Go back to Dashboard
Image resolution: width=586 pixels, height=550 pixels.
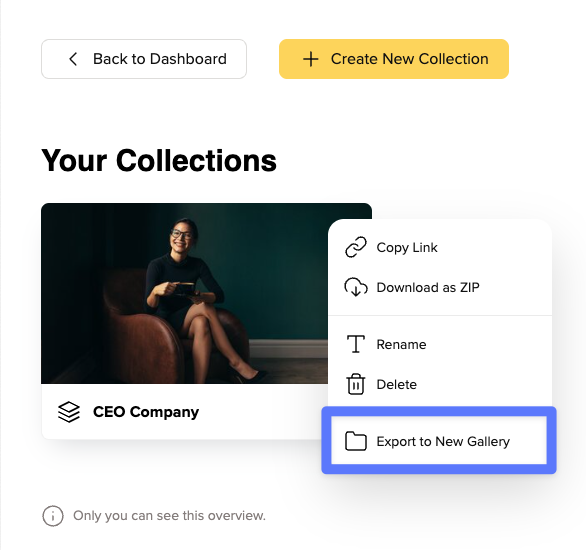point(144,59)
